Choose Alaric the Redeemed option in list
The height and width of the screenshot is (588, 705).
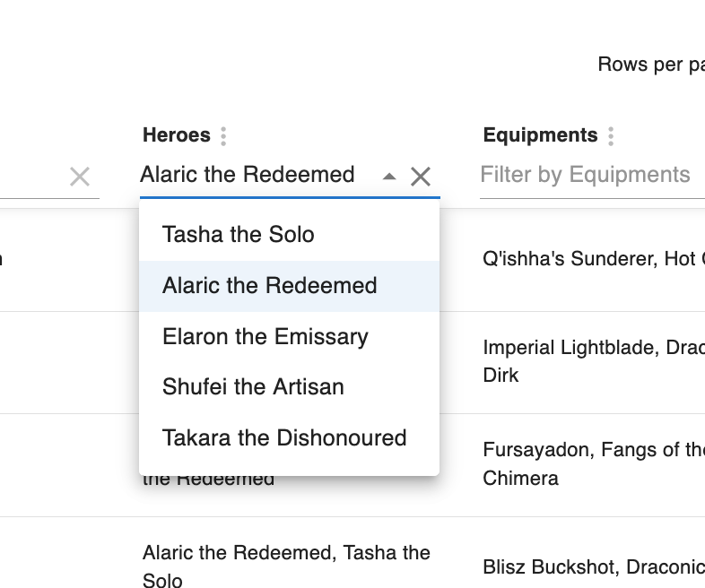coord(269,286)
